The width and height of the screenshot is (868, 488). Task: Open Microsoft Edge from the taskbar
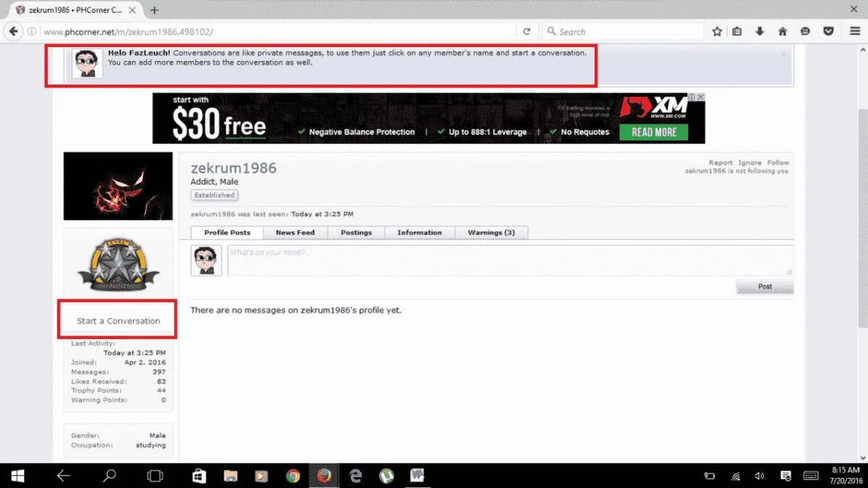tap(356, 476)
